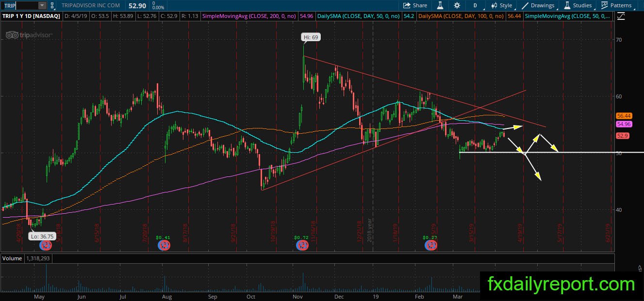Image resolution: width=644 pixels, height=301 pixels.
Task: Click the 4/19/19 expiration date marker
Action: click(520, 233)
